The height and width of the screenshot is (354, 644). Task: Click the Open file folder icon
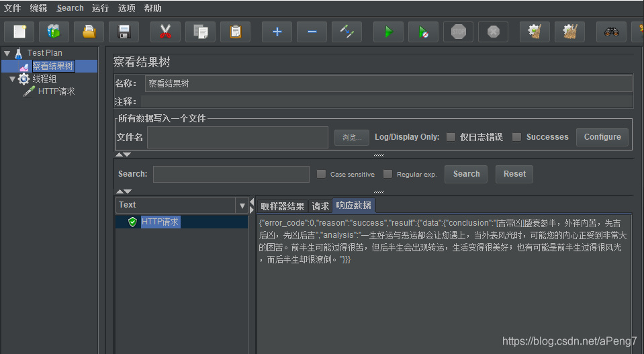[x=89, y=32]
